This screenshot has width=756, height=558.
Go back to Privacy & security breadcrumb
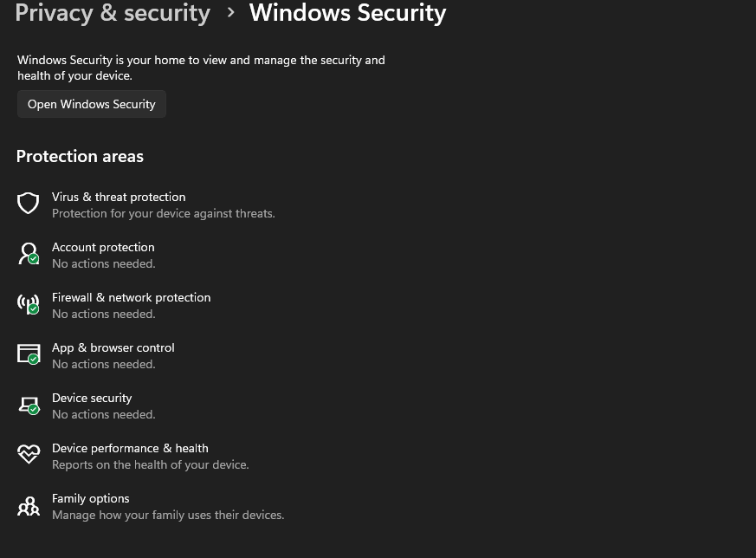point(113,13)
